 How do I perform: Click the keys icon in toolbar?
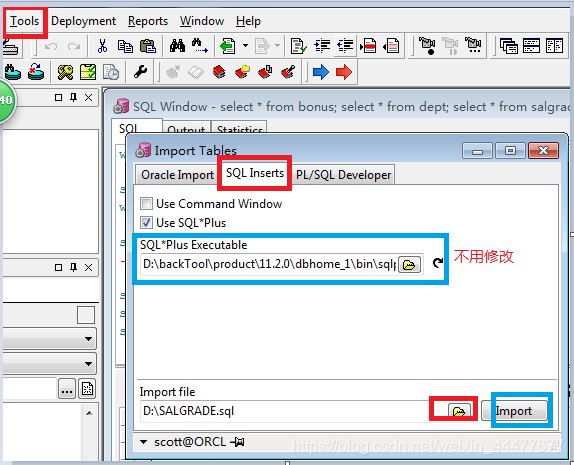(65, 72)
